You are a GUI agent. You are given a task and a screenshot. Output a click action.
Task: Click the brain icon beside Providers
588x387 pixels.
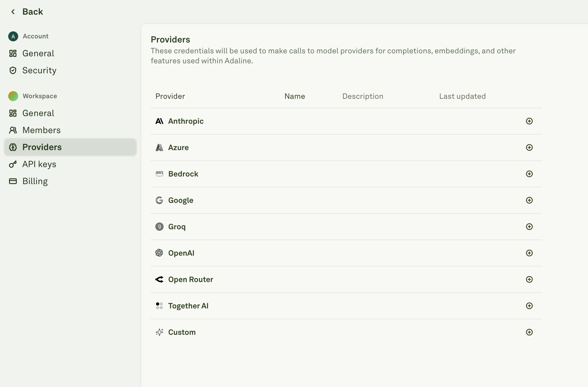[13, 147]
